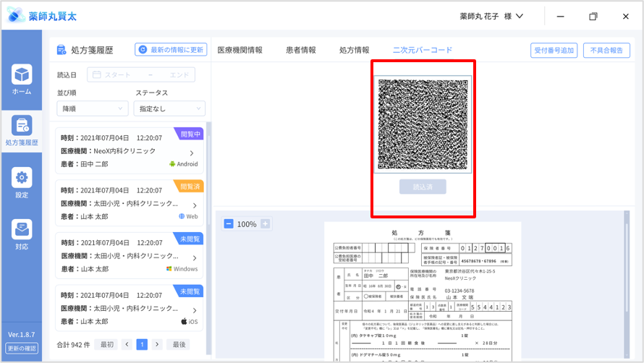Image resolution: width=644 pixels, height=363 pixels.
Task: Click the QR barcode image
Action: (x=423, y=124)
